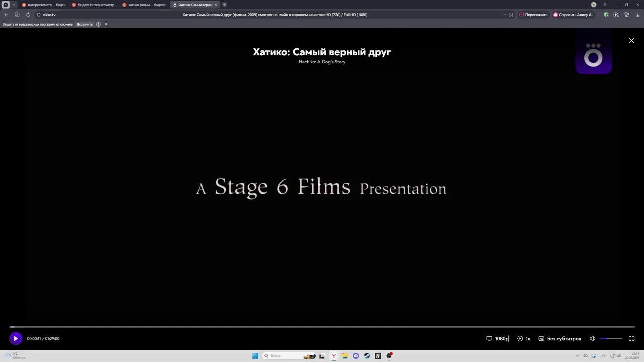Close the Okko video player
The image size is (644, 362).
click(631, 40)
